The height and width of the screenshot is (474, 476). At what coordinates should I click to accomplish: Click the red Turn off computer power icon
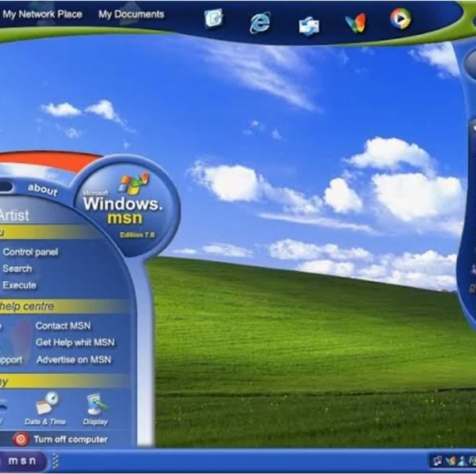[x=21, y=439]
